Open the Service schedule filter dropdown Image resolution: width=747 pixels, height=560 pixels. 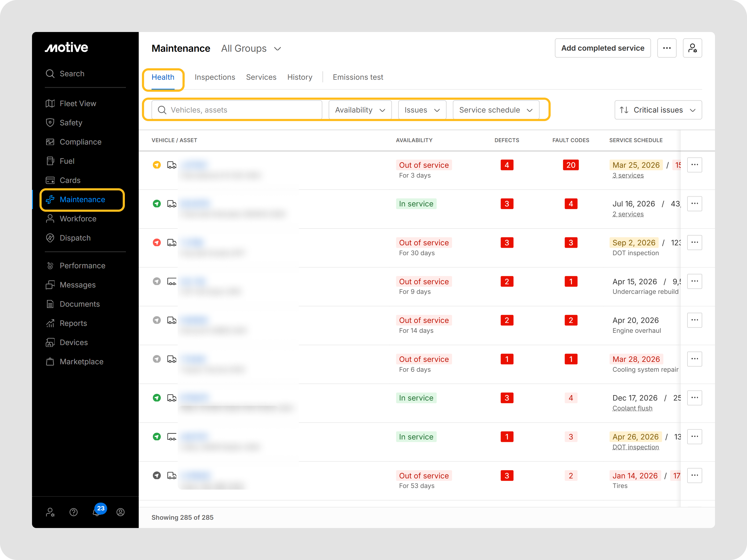click(x=496, y=110)
